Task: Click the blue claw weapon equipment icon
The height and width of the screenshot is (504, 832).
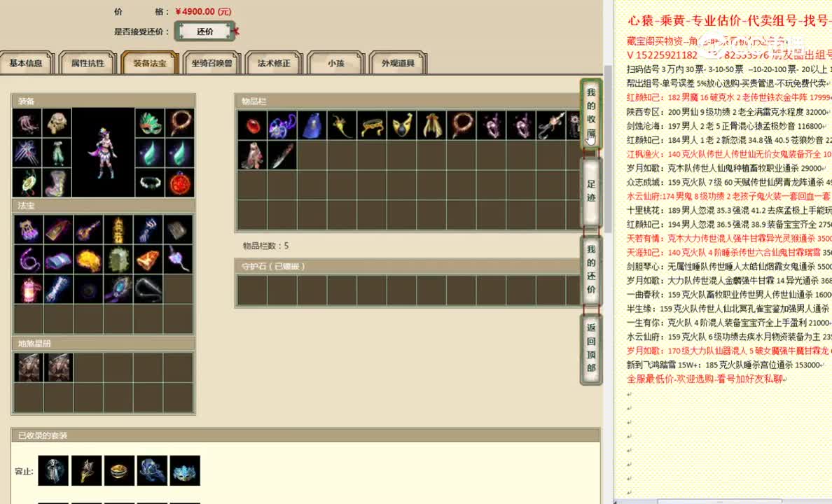Action: pos(27,153)
